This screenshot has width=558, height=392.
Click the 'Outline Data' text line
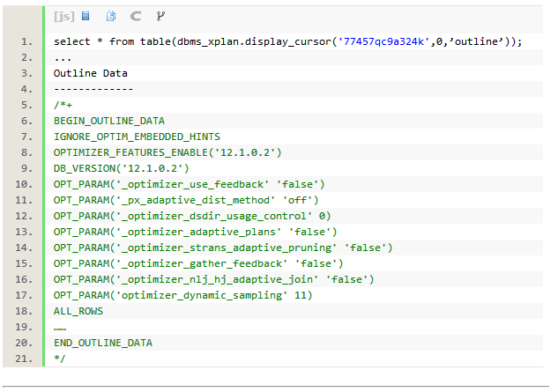coord(90,74)
